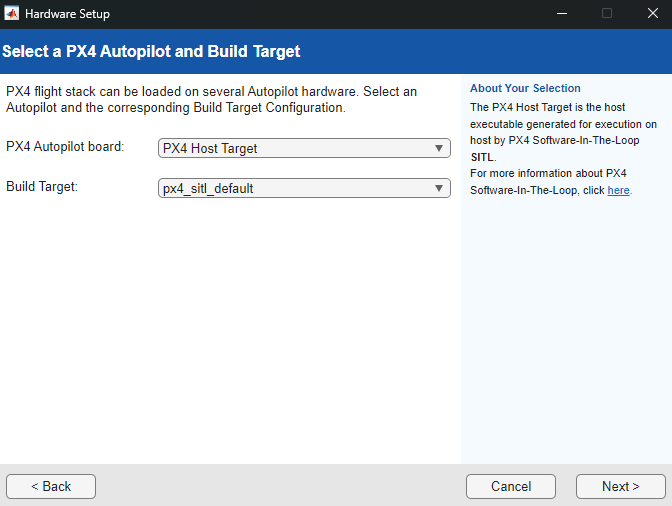672x506 pixels.
Task: Click the 'Build Target:' label
Action: coord(42,186)
